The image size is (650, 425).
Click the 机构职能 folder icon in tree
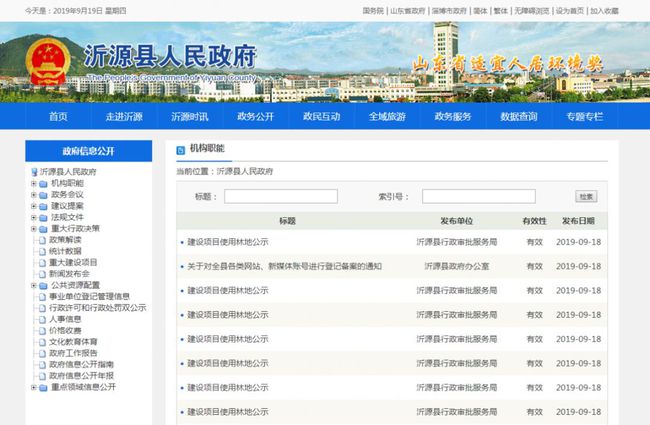click(x=43, y=184)
